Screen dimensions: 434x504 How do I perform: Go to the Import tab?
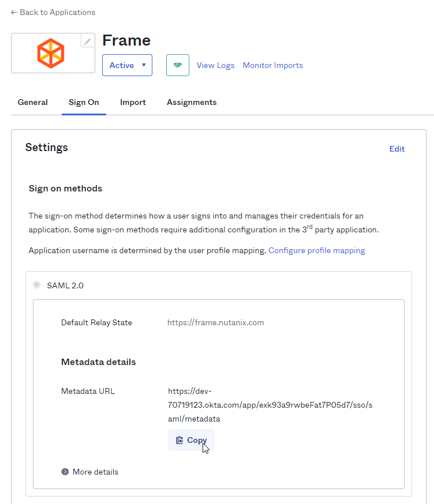(133, 102)
